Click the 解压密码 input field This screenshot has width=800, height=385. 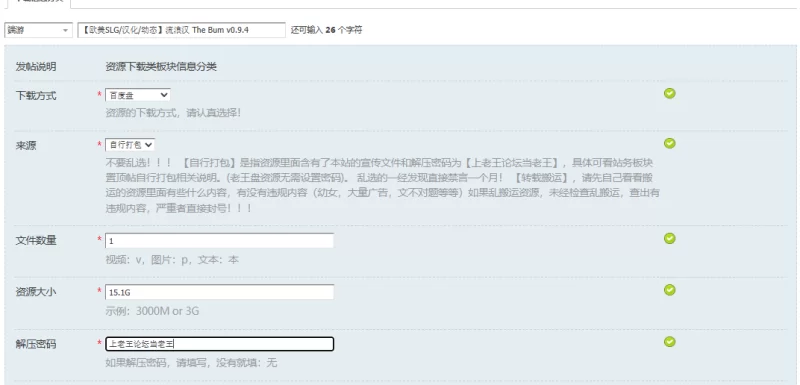219,344
